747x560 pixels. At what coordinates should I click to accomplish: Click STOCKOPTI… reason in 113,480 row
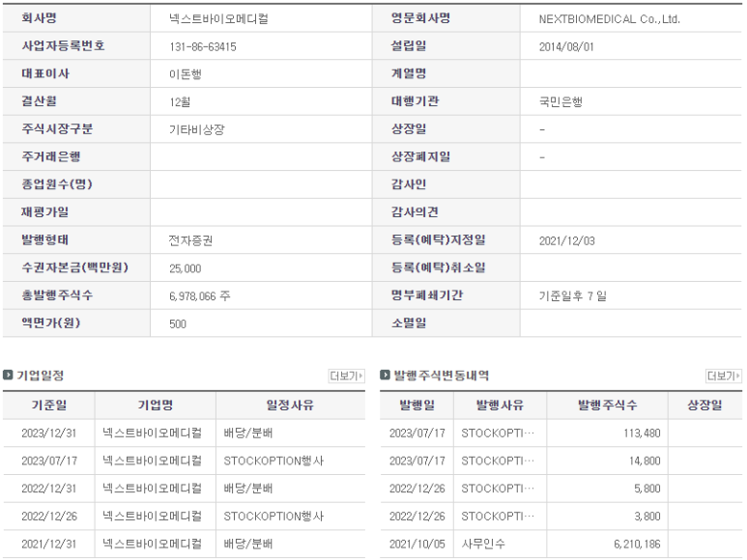point(498,433)
